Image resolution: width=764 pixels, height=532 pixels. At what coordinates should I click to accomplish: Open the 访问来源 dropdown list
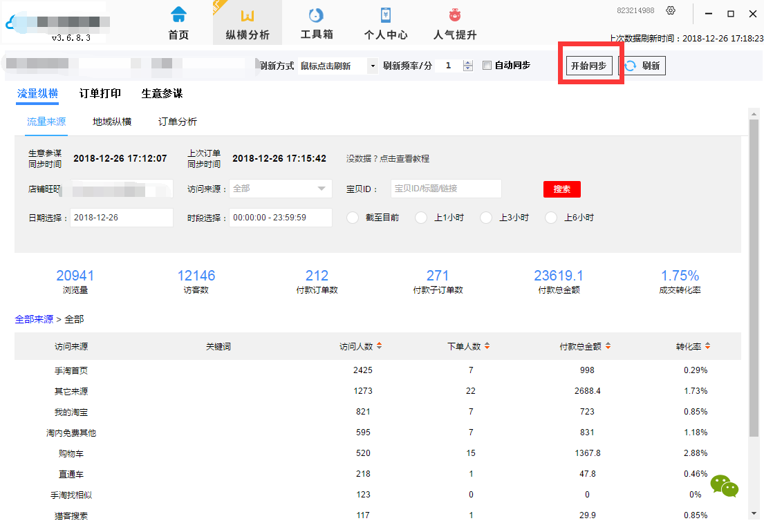coord(321,189)
